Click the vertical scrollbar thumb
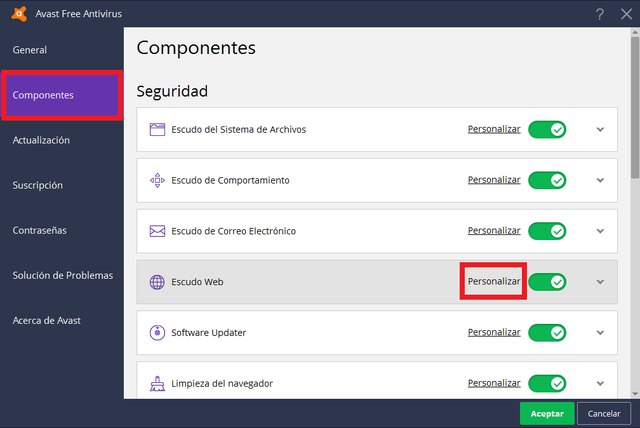This screenshot has height=428, width=640. click(x=635, y=108)
